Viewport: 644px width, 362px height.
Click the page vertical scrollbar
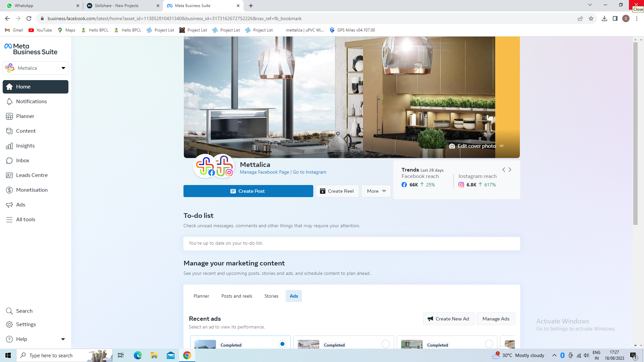point(635,134)
